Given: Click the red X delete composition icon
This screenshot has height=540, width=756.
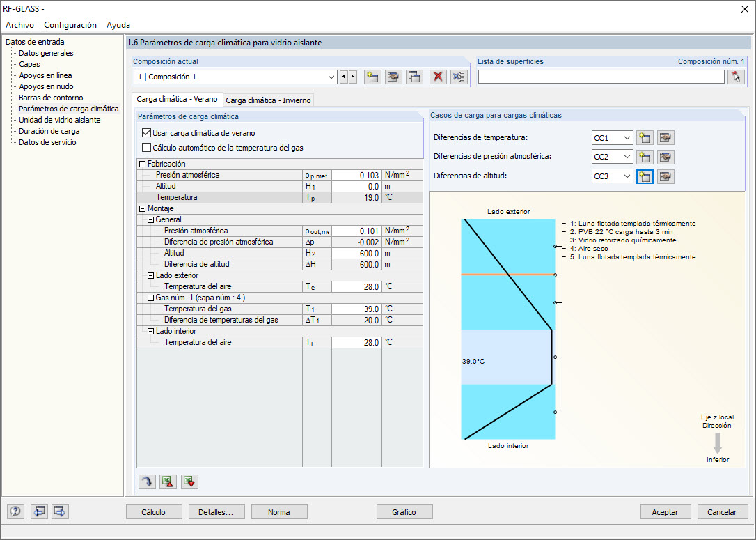Looking at the screenshot, I should click(x=437, y=77).
